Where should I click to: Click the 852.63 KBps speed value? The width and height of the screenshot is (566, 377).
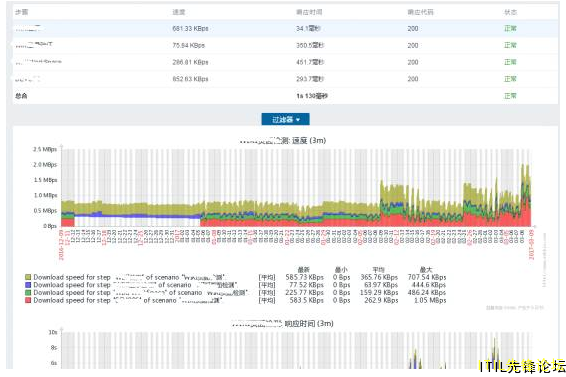[190, 79]
